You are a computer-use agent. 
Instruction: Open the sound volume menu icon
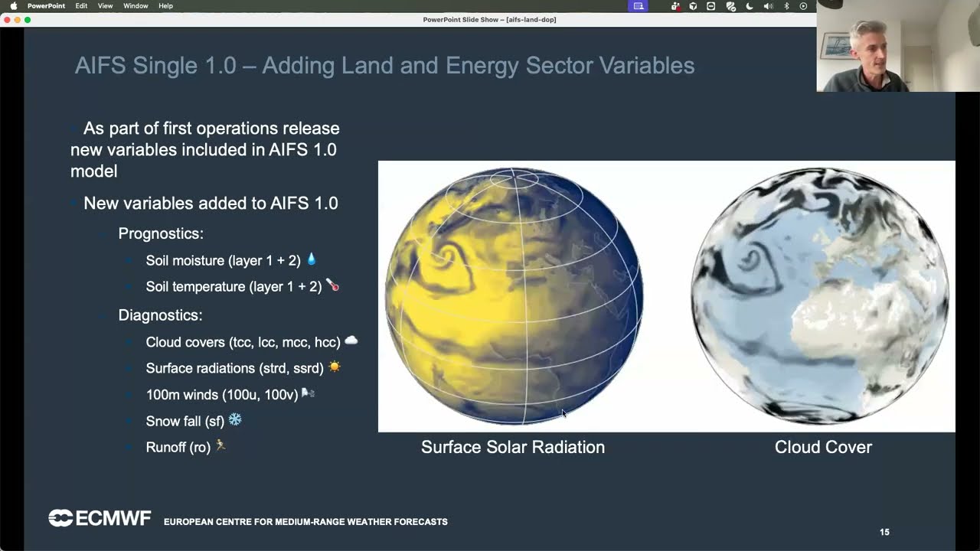[768, 6]
